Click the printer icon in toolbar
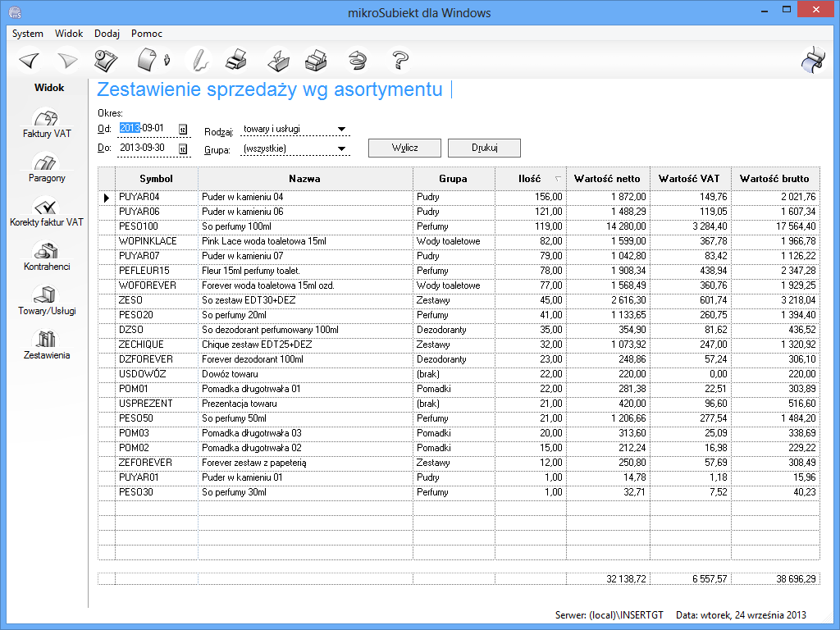 [236, 60]
